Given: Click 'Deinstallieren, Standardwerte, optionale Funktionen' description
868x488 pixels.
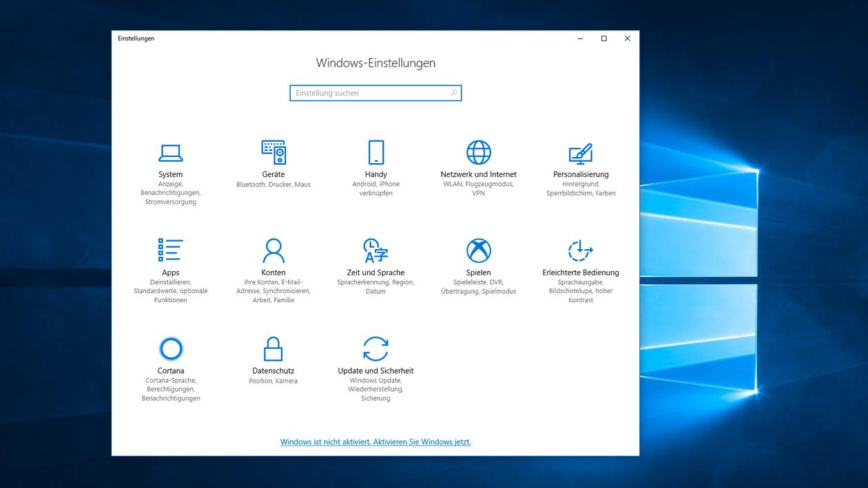Looking at the screenshot, I should click(171, 291).
